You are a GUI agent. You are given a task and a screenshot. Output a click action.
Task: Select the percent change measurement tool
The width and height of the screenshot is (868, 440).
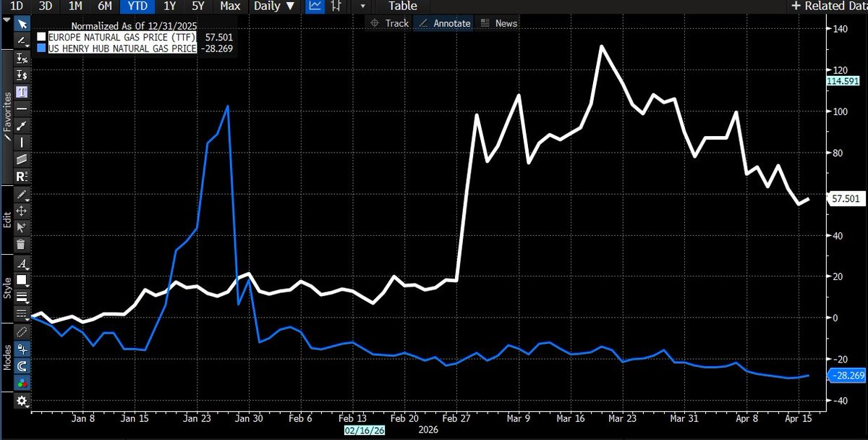pos(22,58)
